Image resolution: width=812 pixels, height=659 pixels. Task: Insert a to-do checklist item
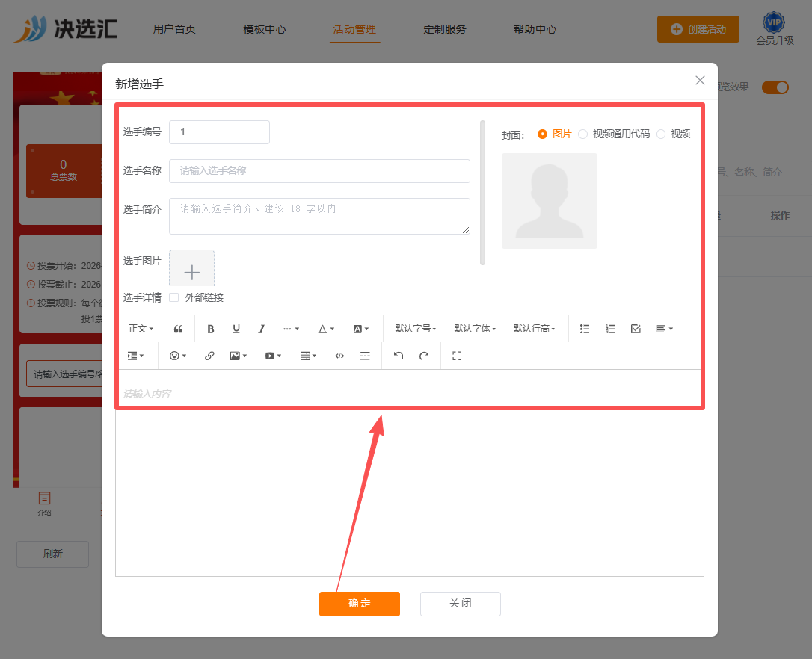(x=636, y=329)
